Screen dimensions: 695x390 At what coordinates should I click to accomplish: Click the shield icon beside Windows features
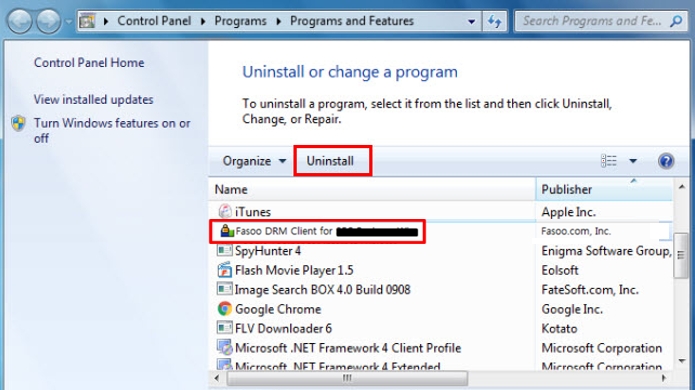(19, 123)
